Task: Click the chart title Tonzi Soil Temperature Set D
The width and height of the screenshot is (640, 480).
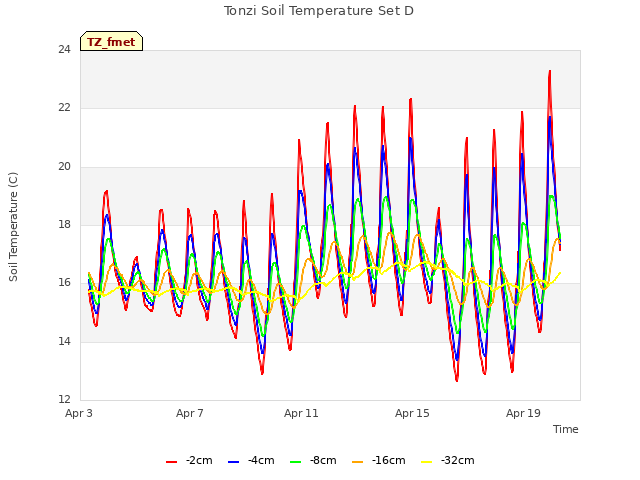Action: pyautogui.click(x=319, y=11)
